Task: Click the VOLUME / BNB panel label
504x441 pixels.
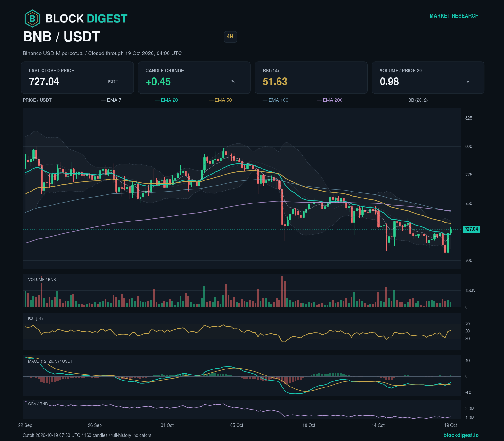Action: 42,280
